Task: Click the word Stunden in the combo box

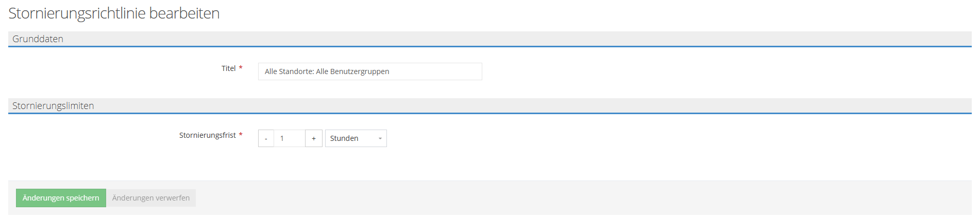Action: click(344, 138)
